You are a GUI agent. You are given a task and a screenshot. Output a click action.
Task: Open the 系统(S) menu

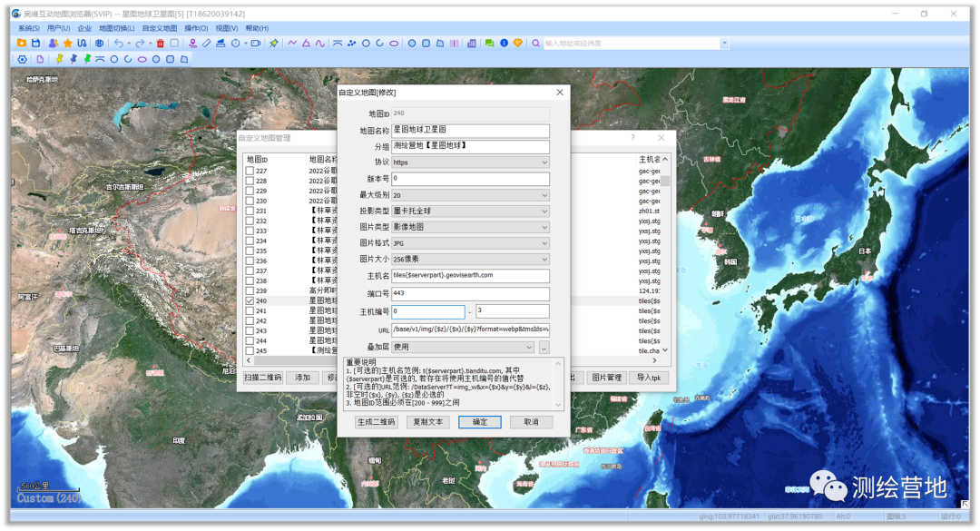[x=29, y=28]
